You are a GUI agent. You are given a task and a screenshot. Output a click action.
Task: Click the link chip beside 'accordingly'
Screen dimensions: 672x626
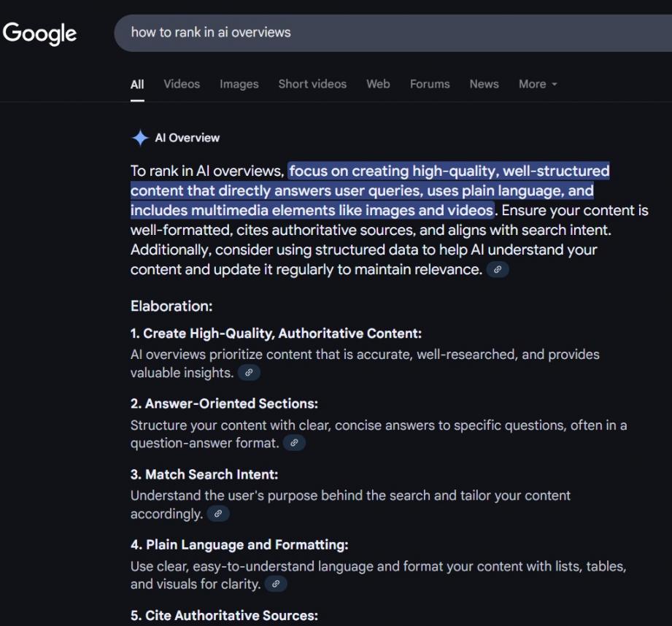pos(218,514)
